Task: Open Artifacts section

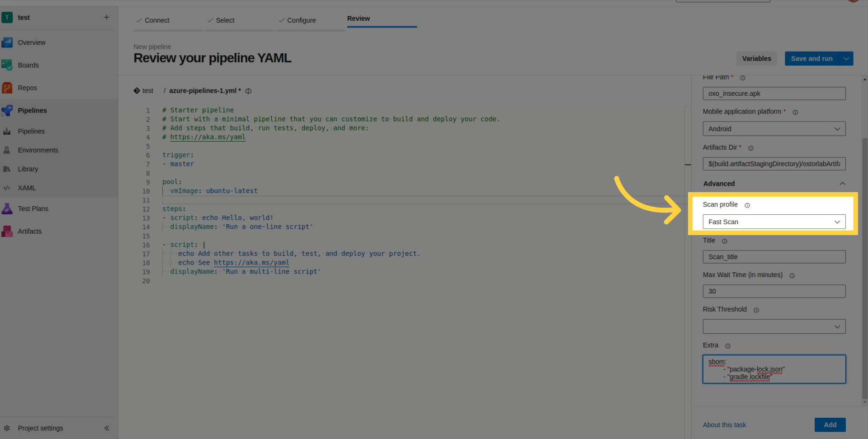Action: coord(29,231)
